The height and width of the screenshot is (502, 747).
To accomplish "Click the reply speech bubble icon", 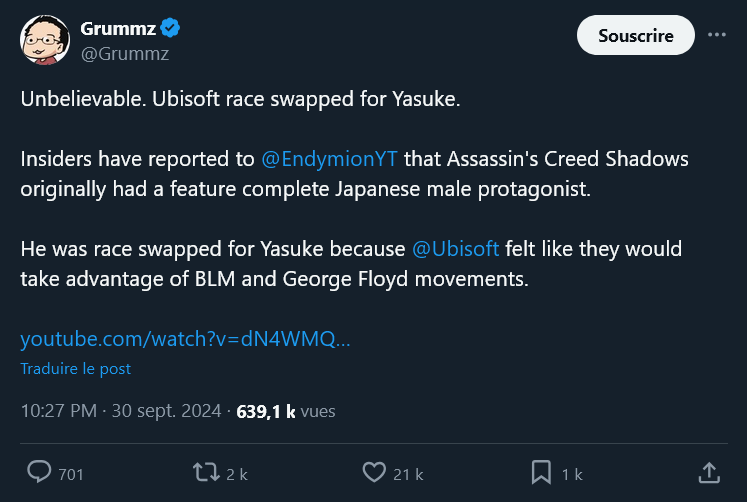I will tap(39, 472).
